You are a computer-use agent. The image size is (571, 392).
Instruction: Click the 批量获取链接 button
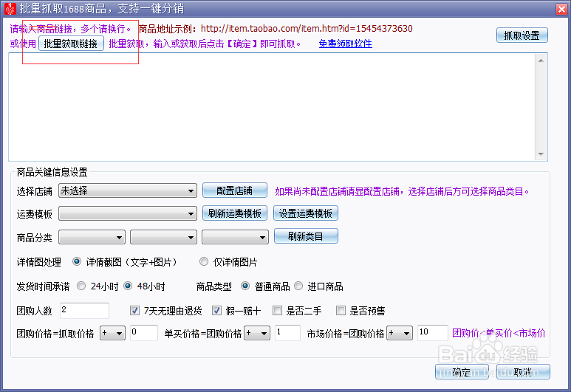(71, 44)
